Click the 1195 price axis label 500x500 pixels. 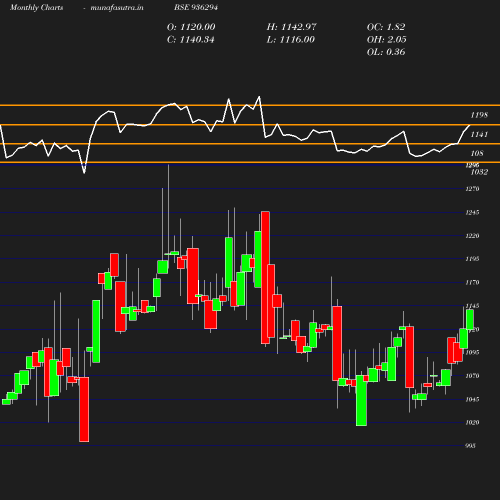[x=472, y=259]
